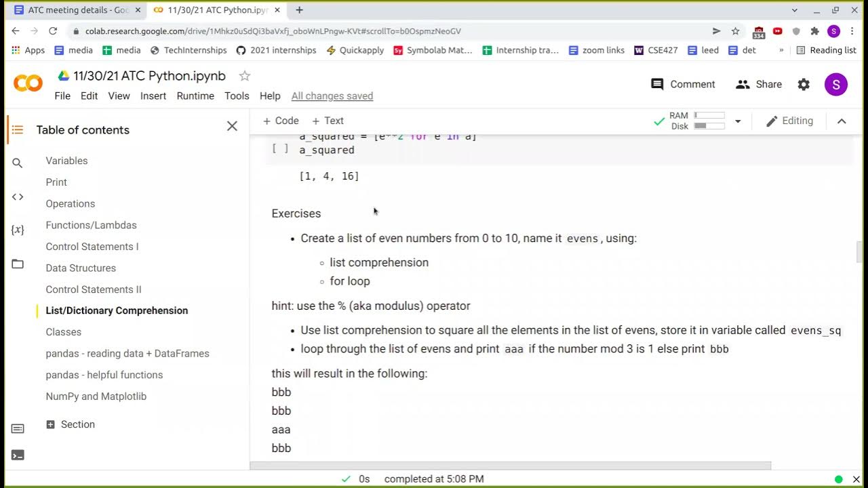Click the vertical notebook scrollbar
Screen dimensions: 868x488
[860, 251]
